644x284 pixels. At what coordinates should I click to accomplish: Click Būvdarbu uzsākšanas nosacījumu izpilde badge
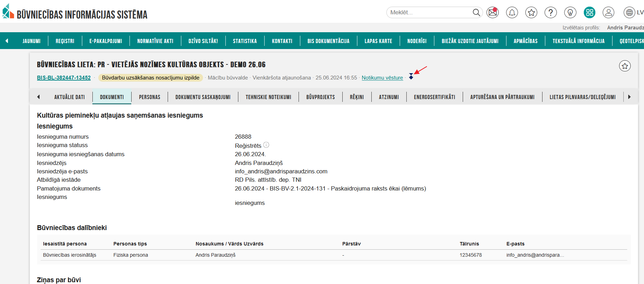[x=150, y=78]
